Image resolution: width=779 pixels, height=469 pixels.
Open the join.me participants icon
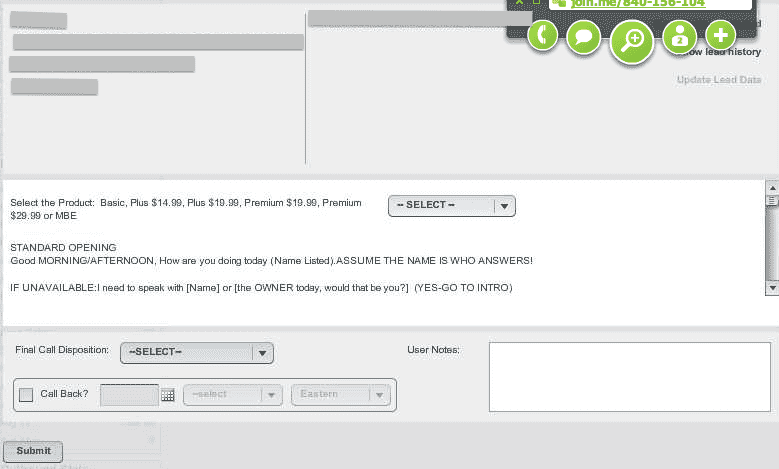tap(679, 37)
